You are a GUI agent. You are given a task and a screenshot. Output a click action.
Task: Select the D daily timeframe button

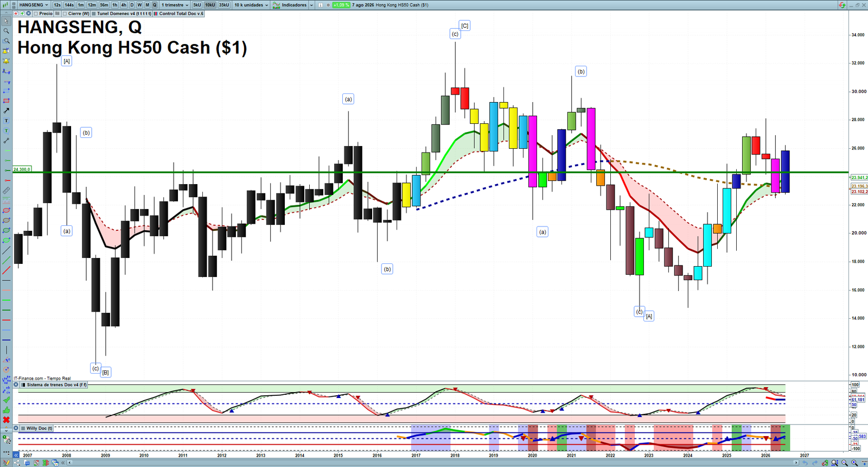pos(132,5)
